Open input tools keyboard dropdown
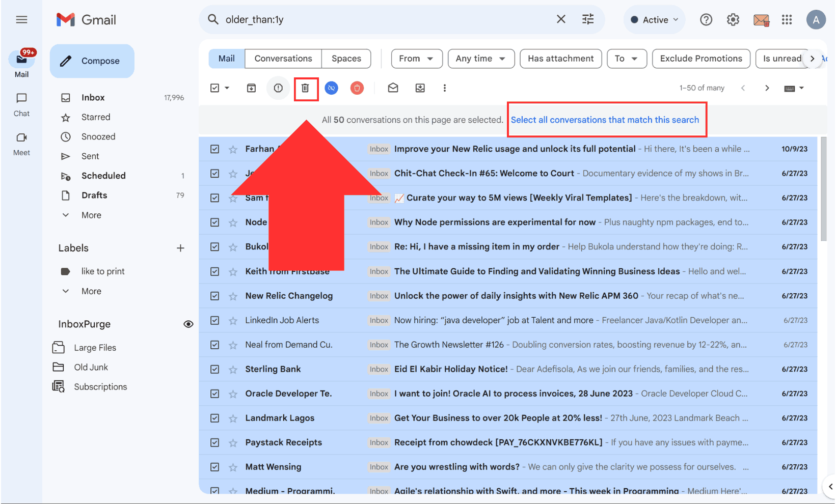 (794, 88)
